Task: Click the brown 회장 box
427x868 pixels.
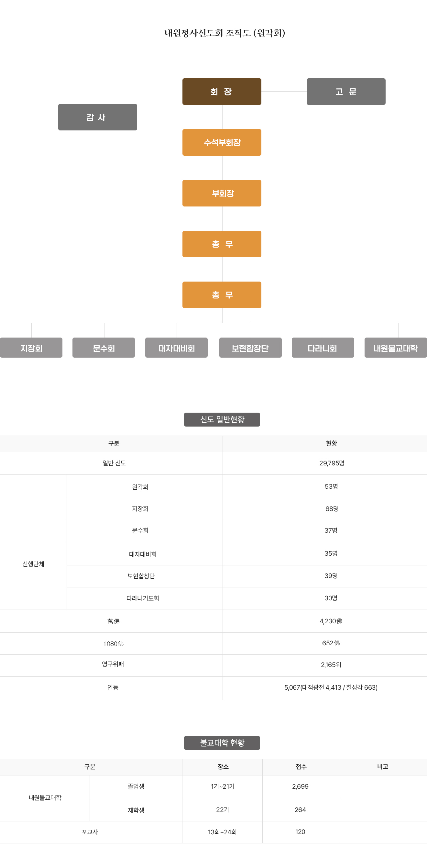Action: coord(222,92)
